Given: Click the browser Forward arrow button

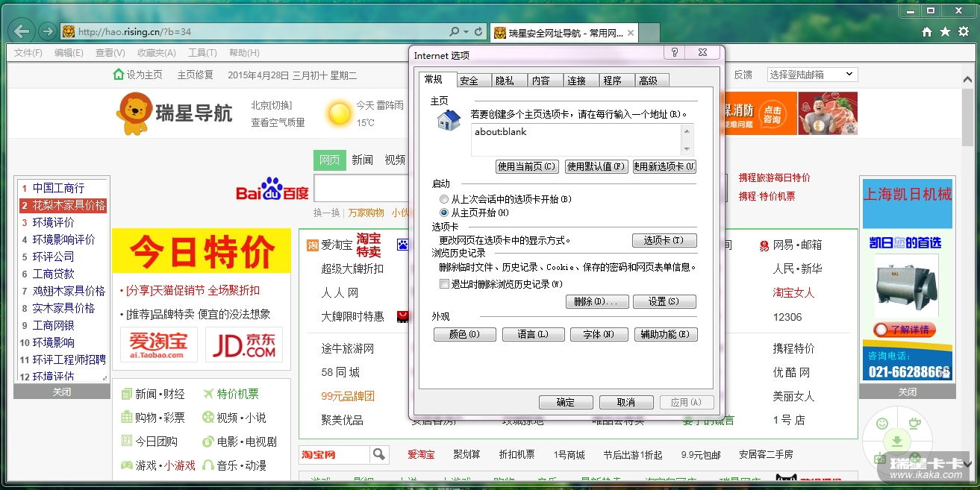Looking at the screenshot, I should (48, 31).
